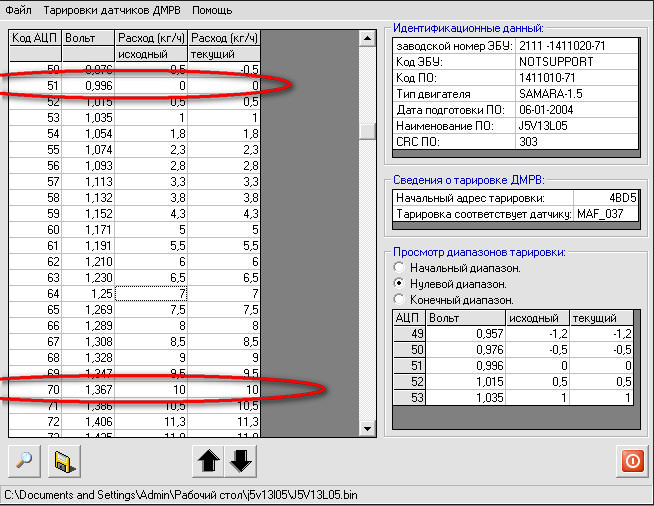This screenshot has height=506, width=654.
Task: Click ADC code cell 55 in main table
Action: click(x=35, y=150)
